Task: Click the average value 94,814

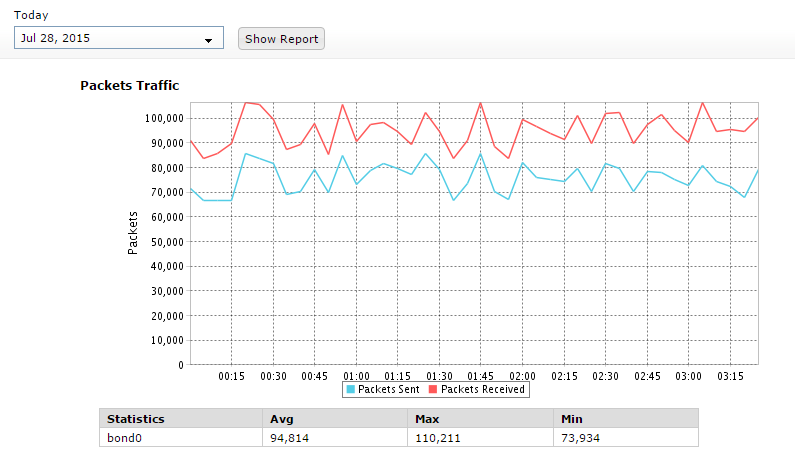Action: 291,437
